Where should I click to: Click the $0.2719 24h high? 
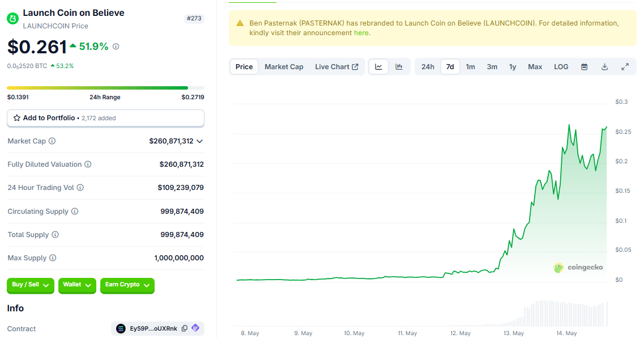[x=193, y=97]
